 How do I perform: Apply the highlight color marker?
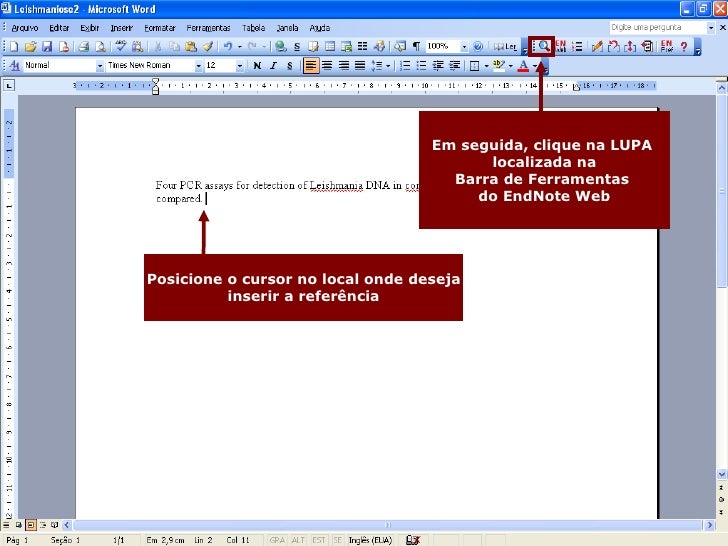coord(499,65)
